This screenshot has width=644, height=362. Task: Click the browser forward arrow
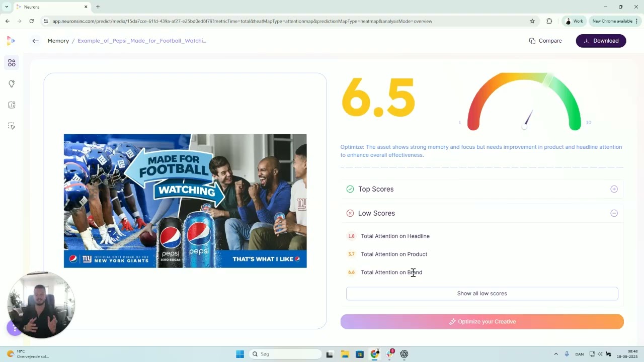click(19, 21)
